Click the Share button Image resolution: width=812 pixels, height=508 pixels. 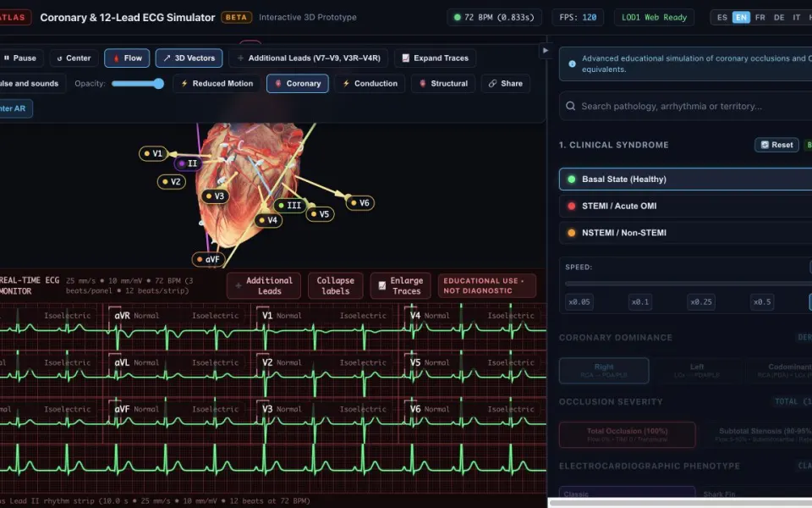[x=506, y=84]
